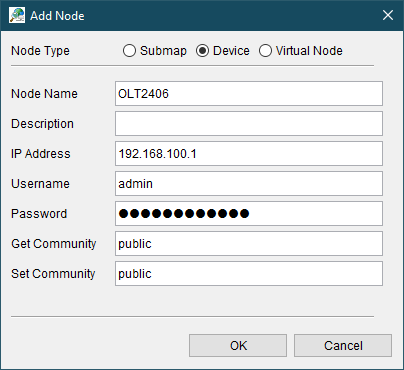This screenshot has height=370, width=404.
Task: Click the Add Node application icon in title bar
Action: [17, 15]
